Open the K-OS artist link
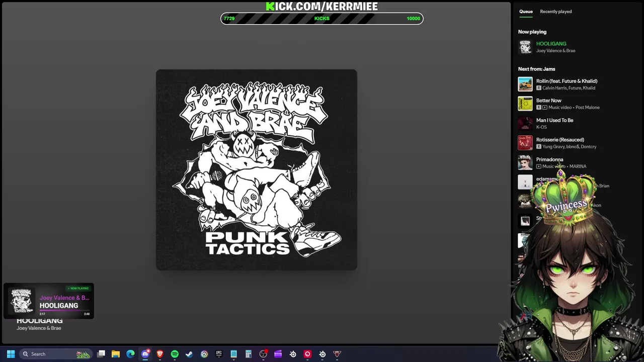The width and height of the screenshot is (644, 362). (x=541, y=127)
